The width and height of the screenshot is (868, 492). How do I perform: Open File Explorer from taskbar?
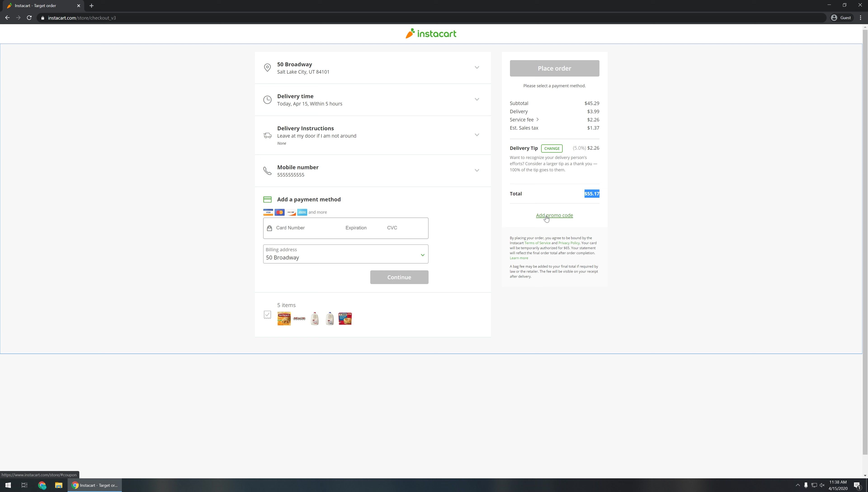(58, 485)
